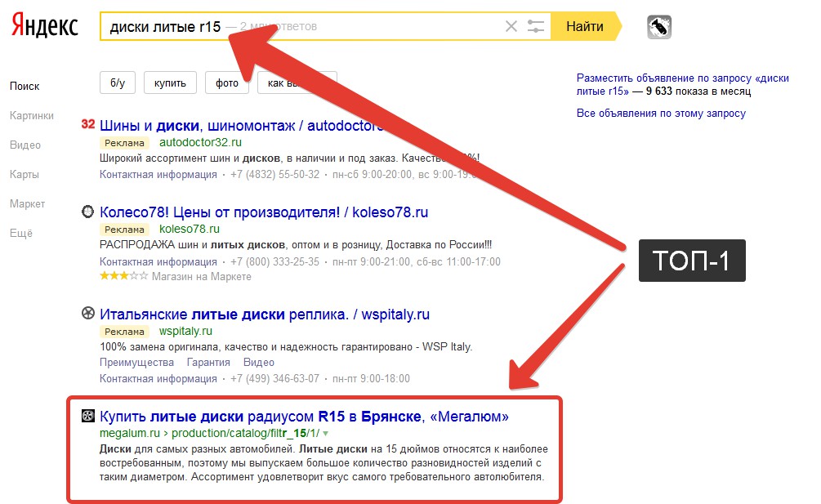821x504 pixels.
Task: Click autodoctor32 favicon with number 32
Action: [x=88, y=124]
